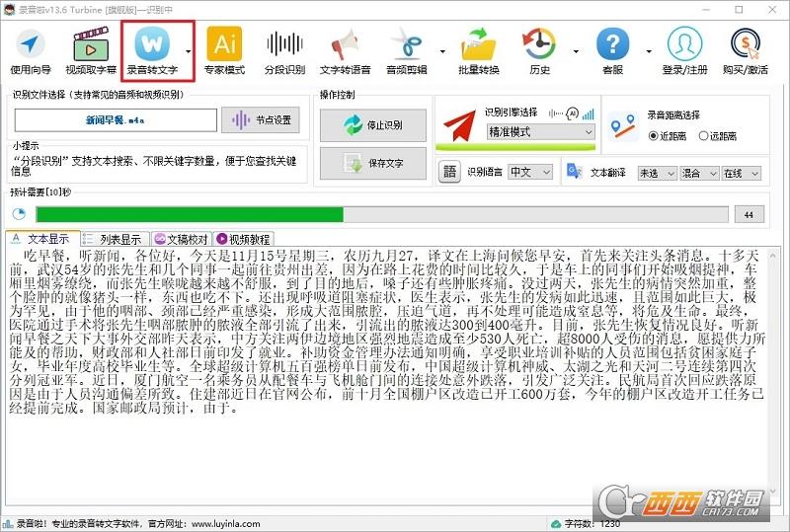Click the text area vertical scrollbar

(774, 375)
